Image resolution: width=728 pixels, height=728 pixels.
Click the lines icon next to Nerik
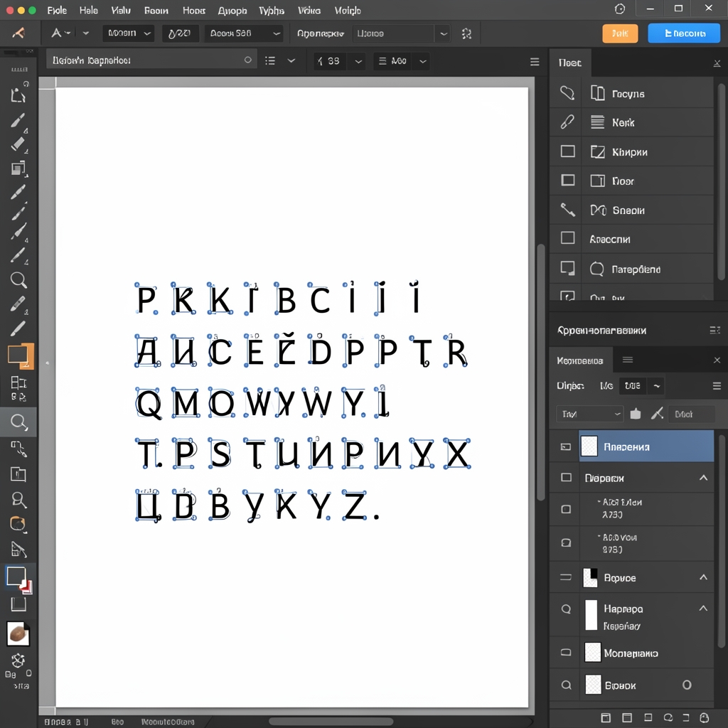click(597, 122)
